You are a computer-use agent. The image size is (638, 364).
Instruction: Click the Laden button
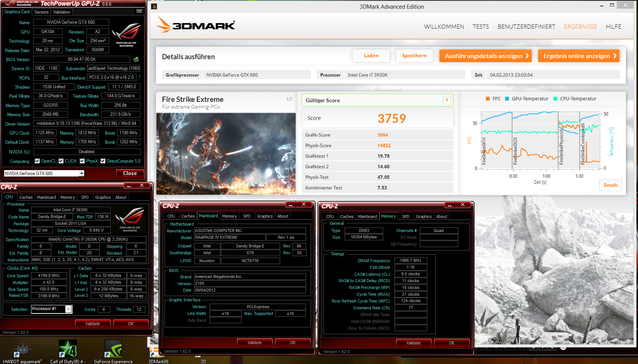[x=371, y=55]
